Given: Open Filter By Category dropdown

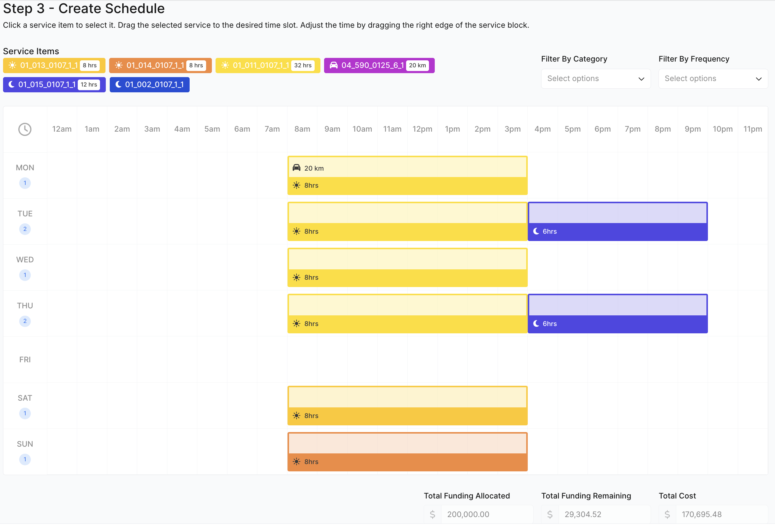Looking at the screenshot, I should click(596, 79).
